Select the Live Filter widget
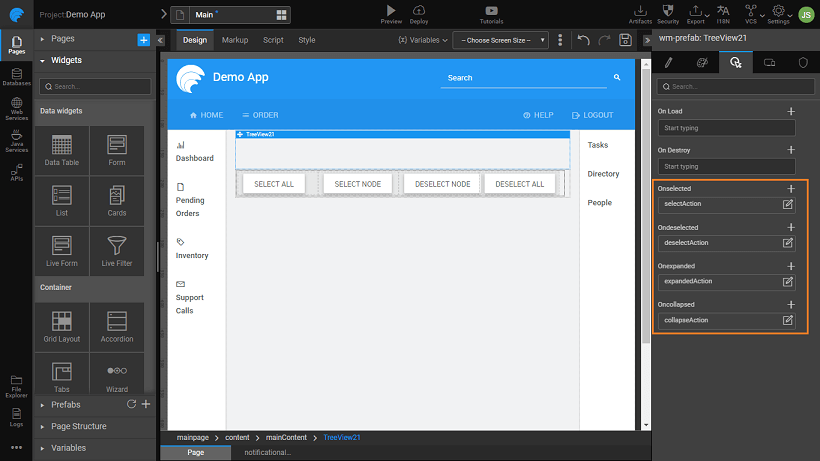 tap(116, 249)
